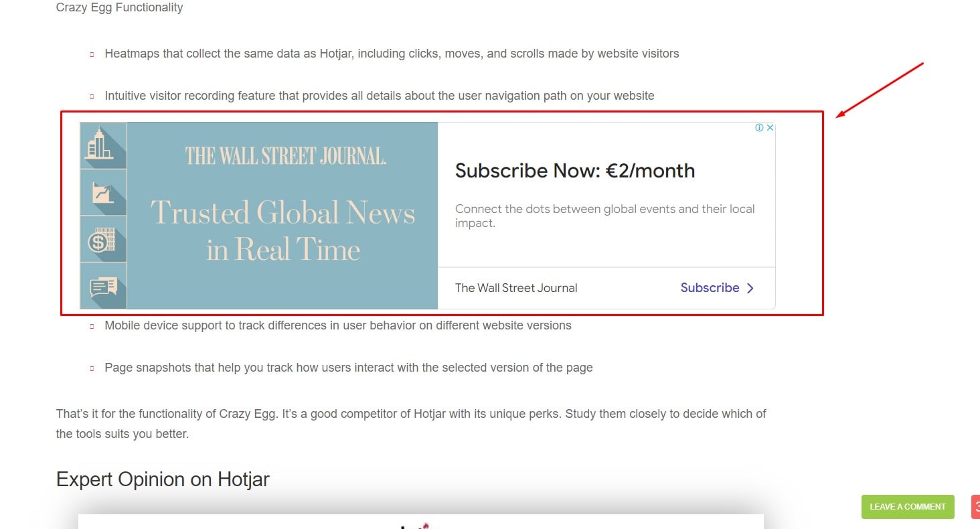Click the skyscraper building icon in the banner
980x529 pixels.
click(101, 145)
